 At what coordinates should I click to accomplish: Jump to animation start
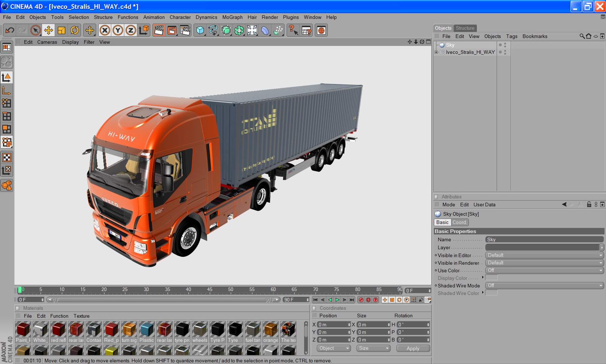(315, 300)
